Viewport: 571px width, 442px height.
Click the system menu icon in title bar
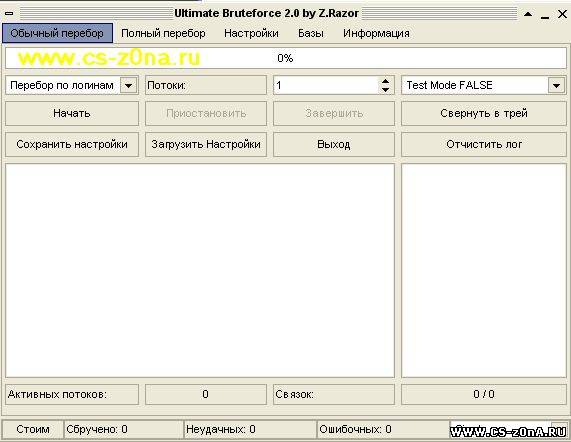click(9, 14)
